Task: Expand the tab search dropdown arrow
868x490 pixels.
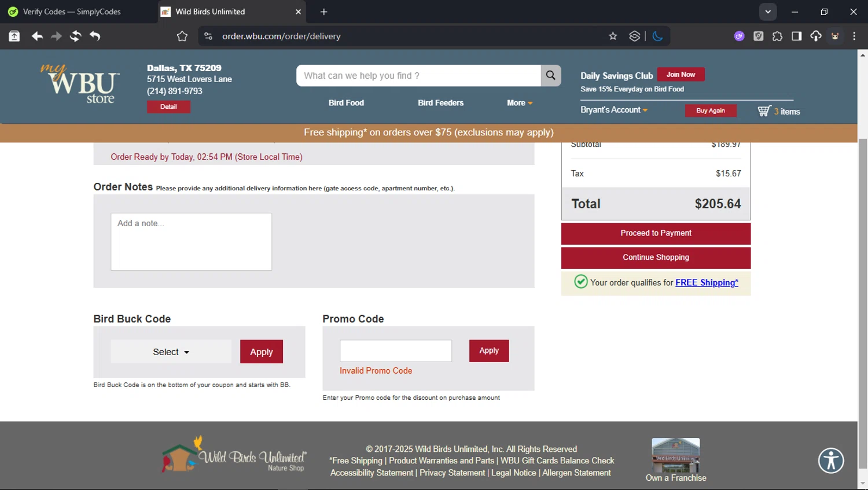Action: [768, 12]
